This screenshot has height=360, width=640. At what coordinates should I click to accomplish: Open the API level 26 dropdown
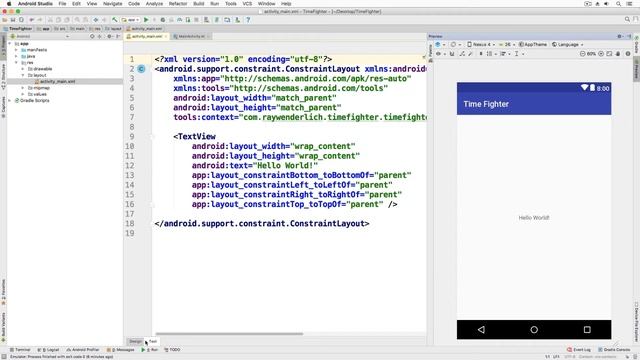point(507,44)
